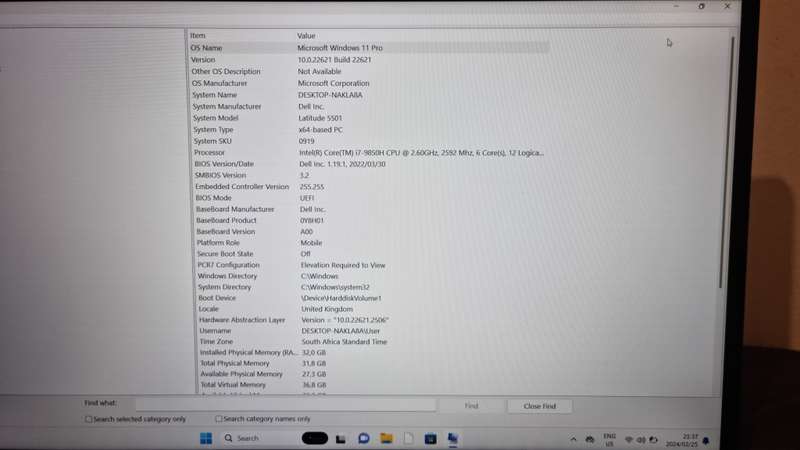Screen dimensions: 800x450
Task: Open the notification bell
Action: (x=706, y=440)
